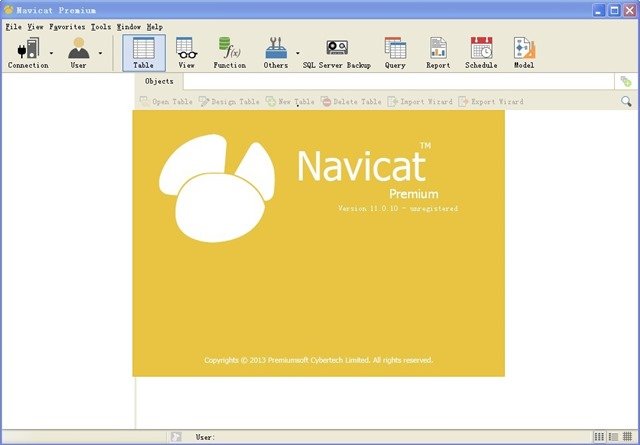640x445 pixels.
Task: Expand the Connection dropdown arrow
Action: point(51,53)
